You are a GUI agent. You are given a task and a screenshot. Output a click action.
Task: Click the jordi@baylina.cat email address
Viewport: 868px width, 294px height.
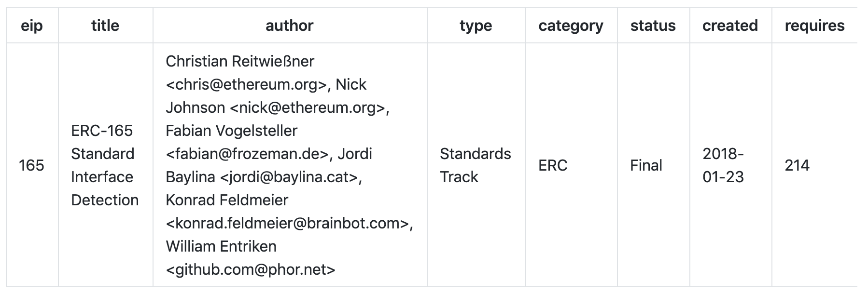pos(289,177)
